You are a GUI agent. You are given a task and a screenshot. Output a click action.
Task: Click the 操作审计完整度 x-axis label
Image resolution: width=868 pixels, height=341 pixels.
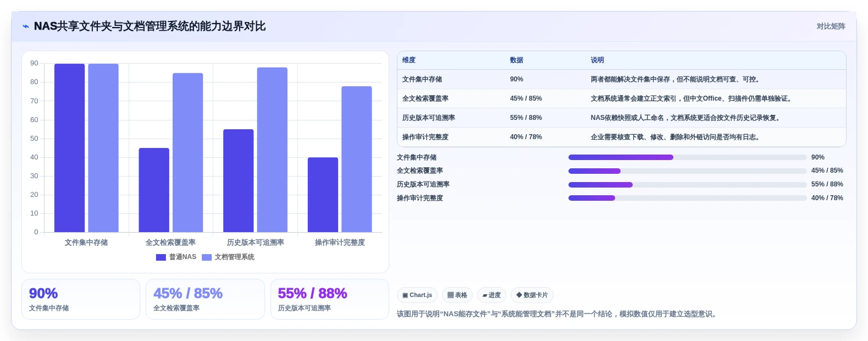[340, 243]
